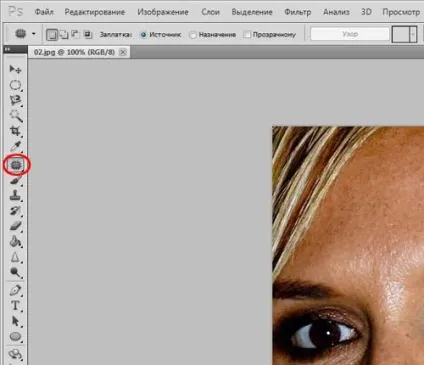Choose Subtract from selection mode icon
The width and height of the screenshot is (424, 365).
75,34
